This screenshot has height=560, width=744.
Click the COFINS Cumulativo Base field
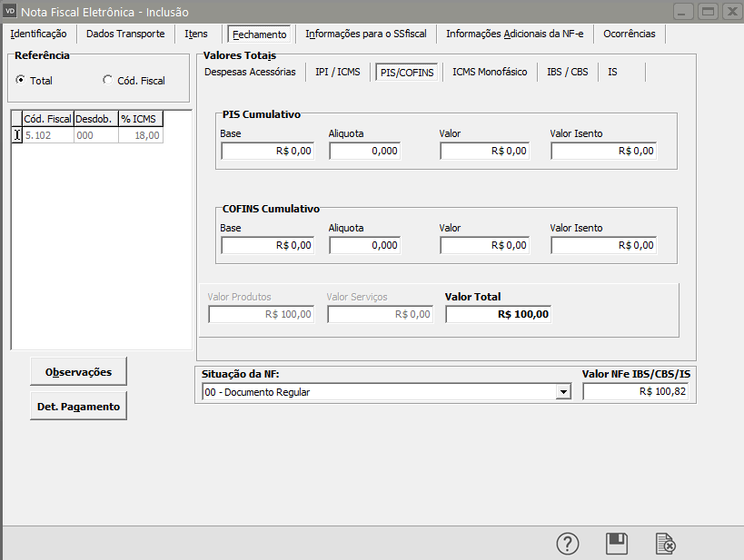pyautogui.click(x=267, y=245)
